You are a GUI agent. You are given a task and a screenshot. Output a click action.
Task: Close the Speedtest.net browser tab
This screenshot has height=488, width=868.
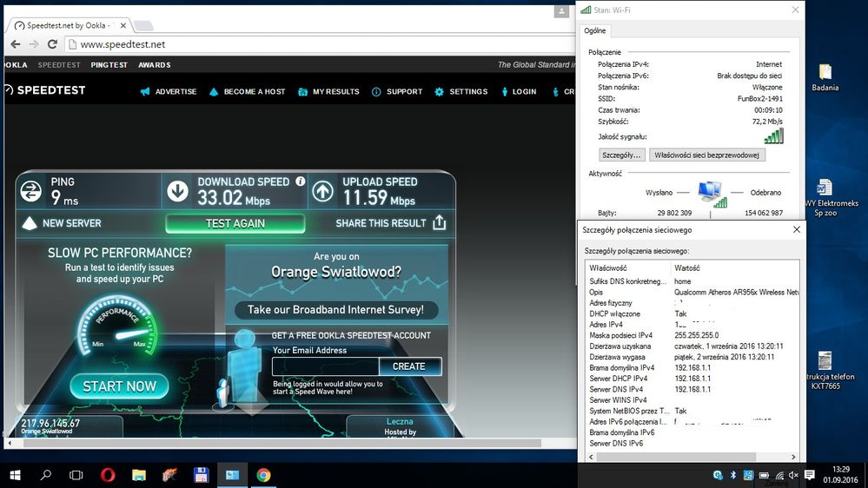click(x=123, y=25)
